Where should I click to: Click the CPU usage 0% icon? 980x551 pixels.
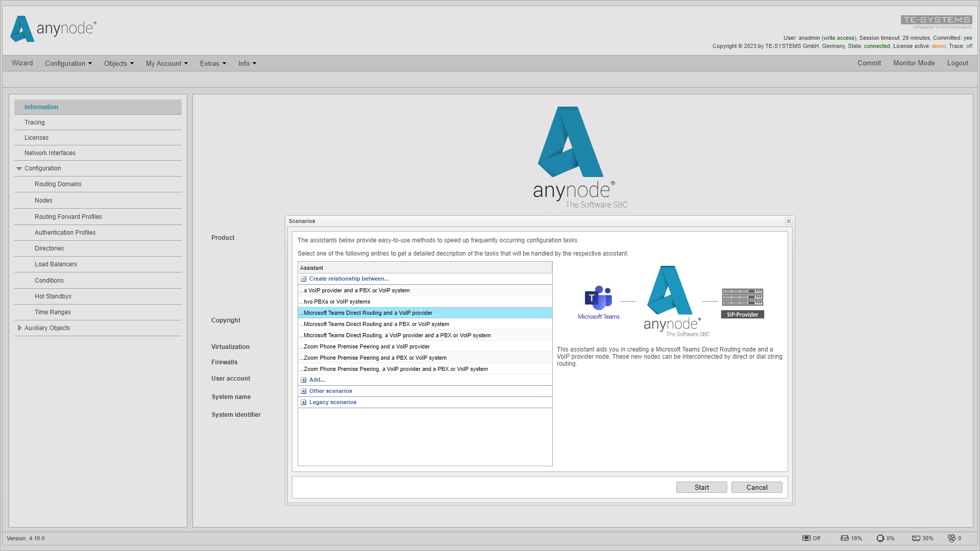(x=880, y=538)
